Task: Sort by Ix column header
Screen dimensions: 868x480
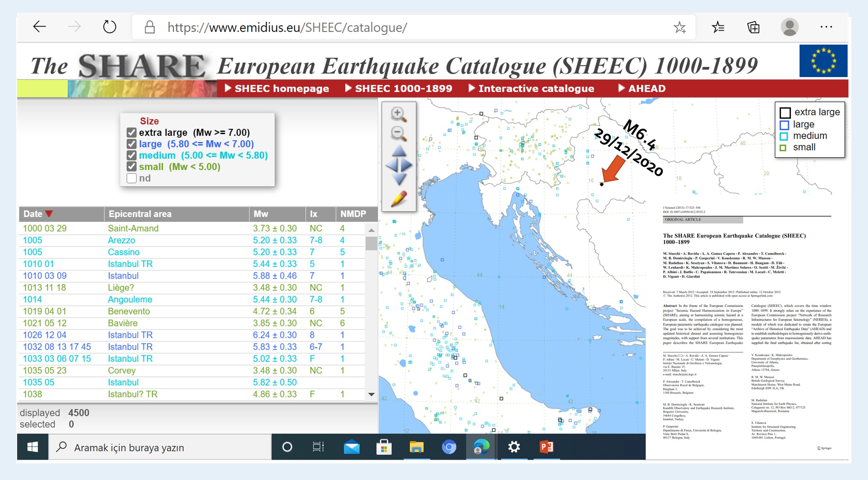Action: 321,214
